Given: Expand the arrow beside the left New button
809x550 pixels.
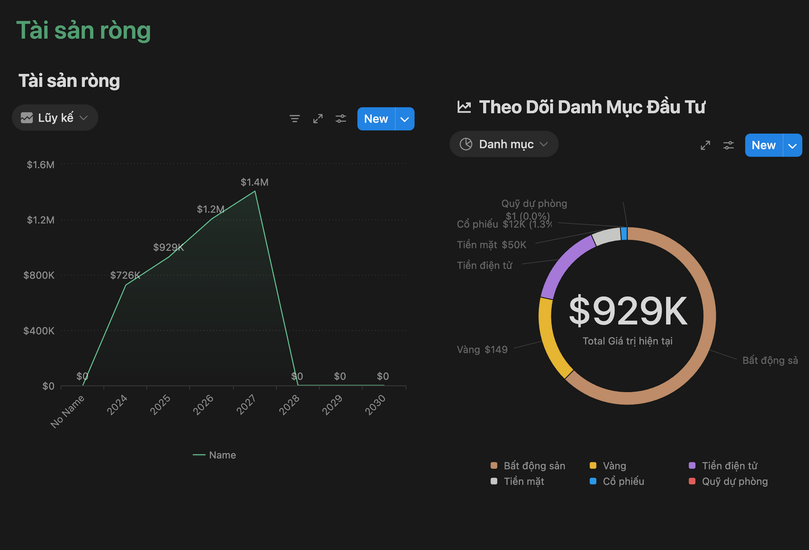Looking at the screenshot, I should click(405, 119).
